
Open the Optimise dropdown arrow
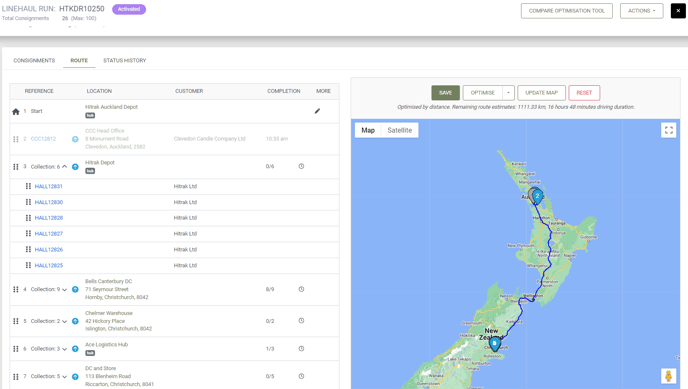coord(508,93)
